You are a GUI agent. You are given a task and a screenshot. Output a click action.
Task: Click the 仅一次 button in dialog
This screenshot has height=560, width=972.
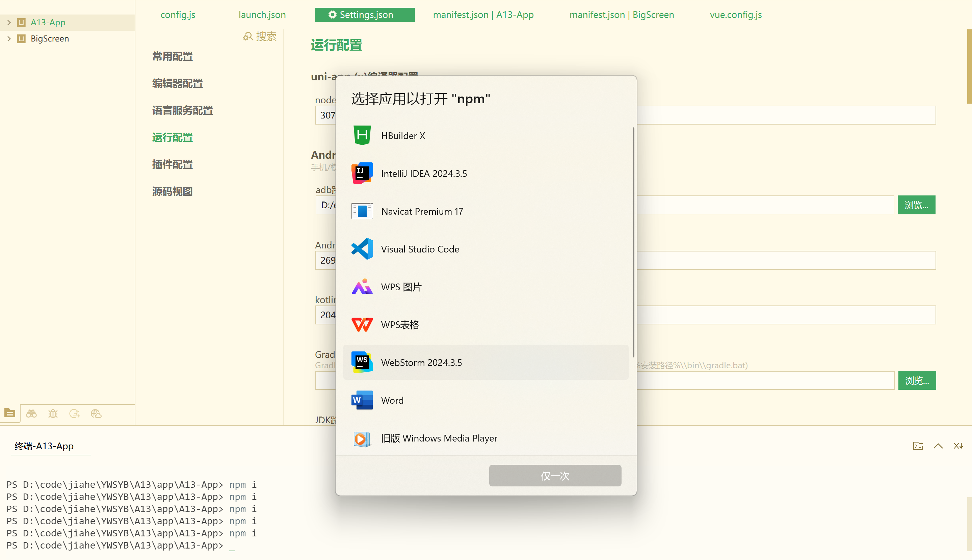click(555, 475)
